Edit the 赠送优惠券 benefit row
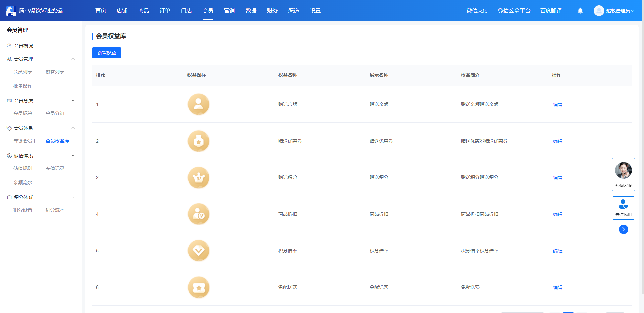 coord(558,141)
